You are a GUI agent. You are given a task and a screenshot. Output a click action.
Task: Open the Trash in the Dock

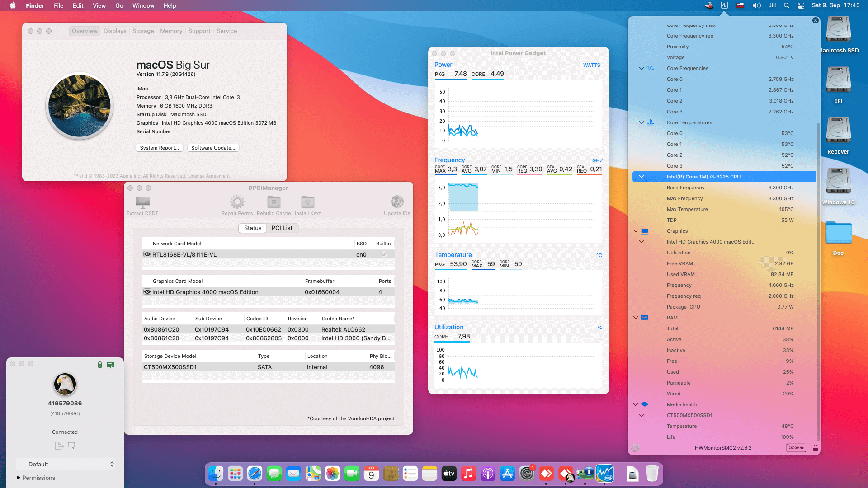tap(651, 473)
